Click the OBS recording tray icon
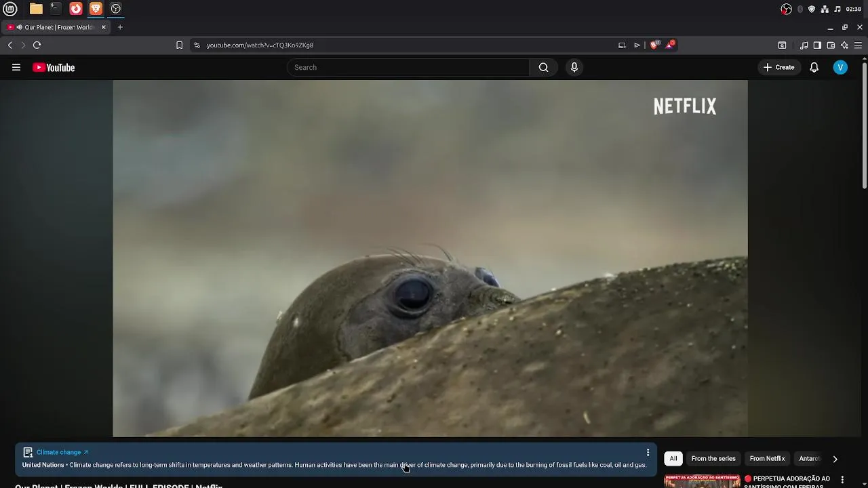Viewport: 868px width, 488px height. click(x=786, y=9)
